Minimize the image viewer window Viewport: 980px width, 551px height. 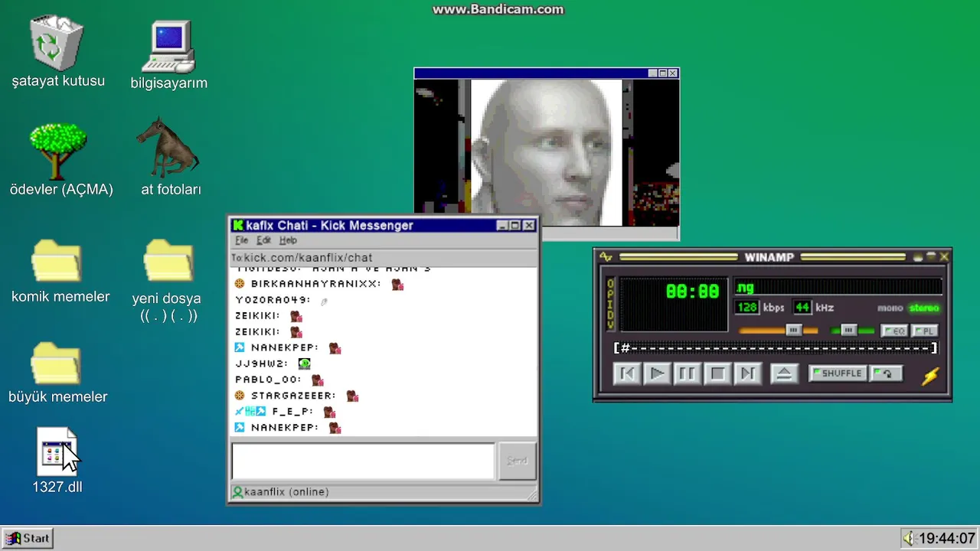pos(653,73)
